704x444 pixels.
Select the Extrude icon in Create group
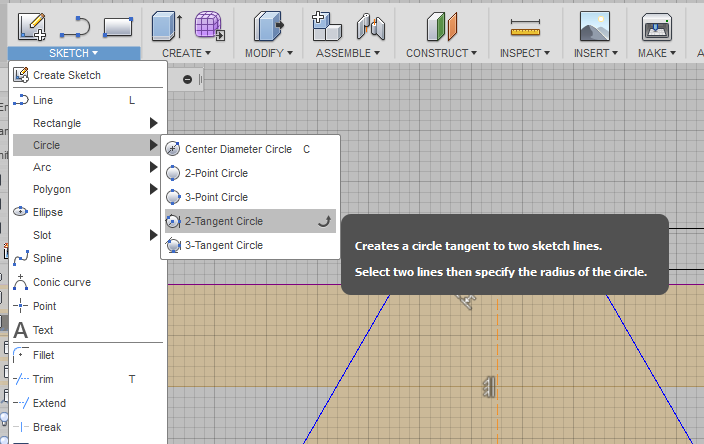pos(166,25)
